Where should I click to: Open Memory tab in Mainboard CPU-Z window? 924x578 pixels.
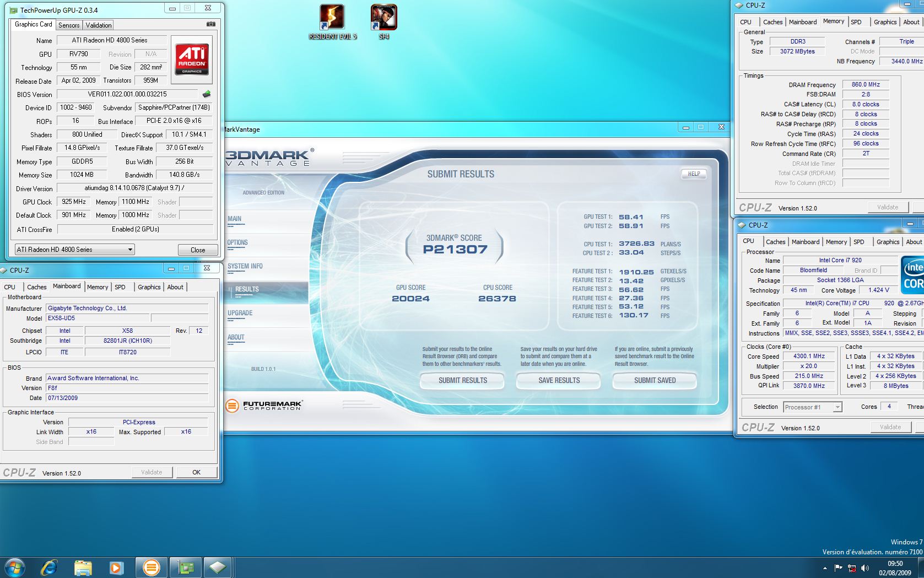(98, 287)
